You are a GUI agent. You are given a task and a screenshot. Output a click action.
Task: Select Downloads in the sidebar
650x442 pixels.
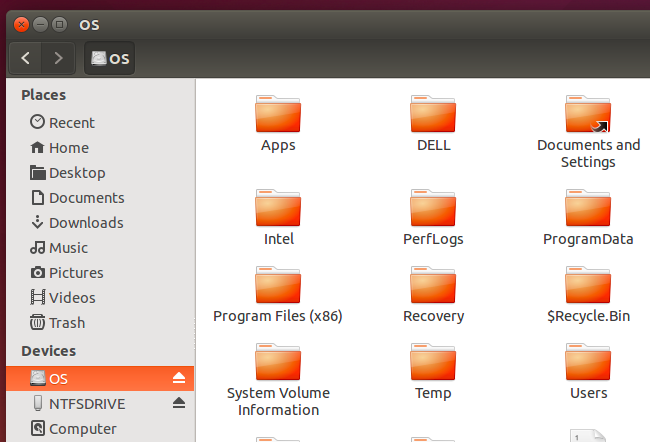click(85, 222)
